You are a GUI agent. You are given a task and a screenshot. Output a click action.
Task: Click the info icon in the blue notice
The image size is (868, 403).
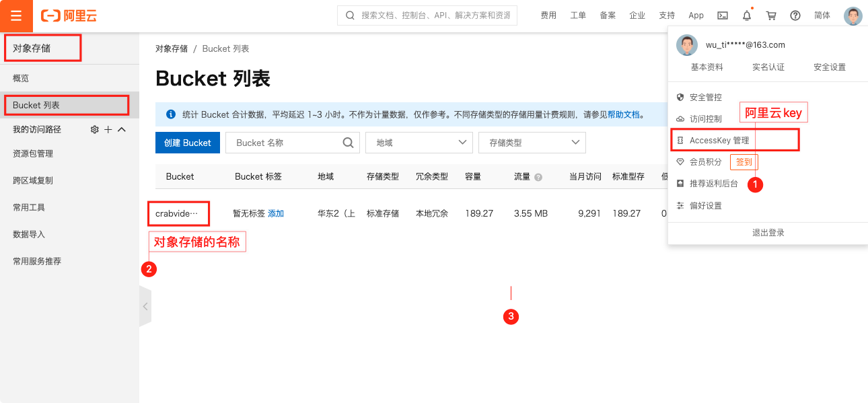[x=171, y=114]
